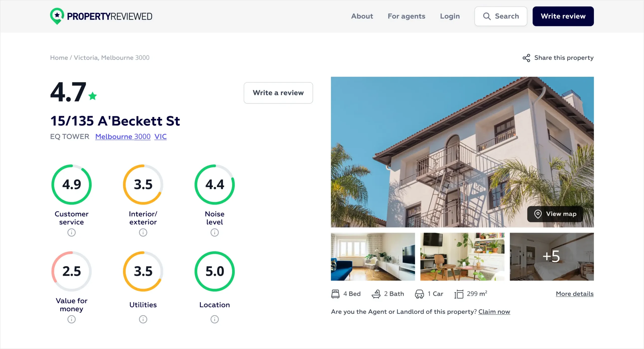Click the PropertyReviewed logo icon
The height and width of the screenshot is (349, 644).
(57, 16)
